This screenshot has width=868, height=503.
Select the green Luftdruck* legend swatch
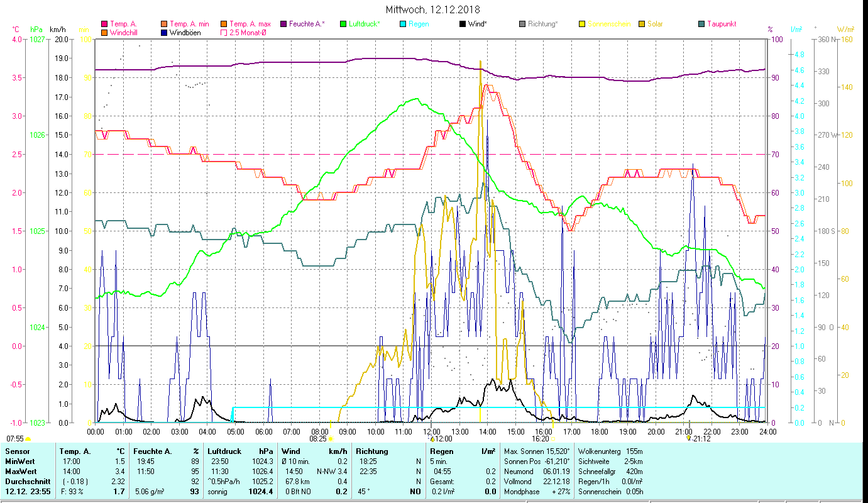pos(343,24)
